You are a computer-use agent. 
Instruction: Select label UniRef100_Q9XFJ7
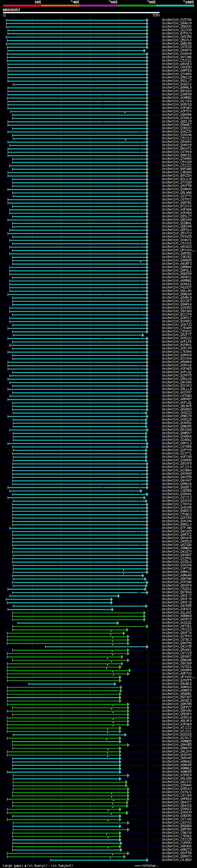coord(177,596)
